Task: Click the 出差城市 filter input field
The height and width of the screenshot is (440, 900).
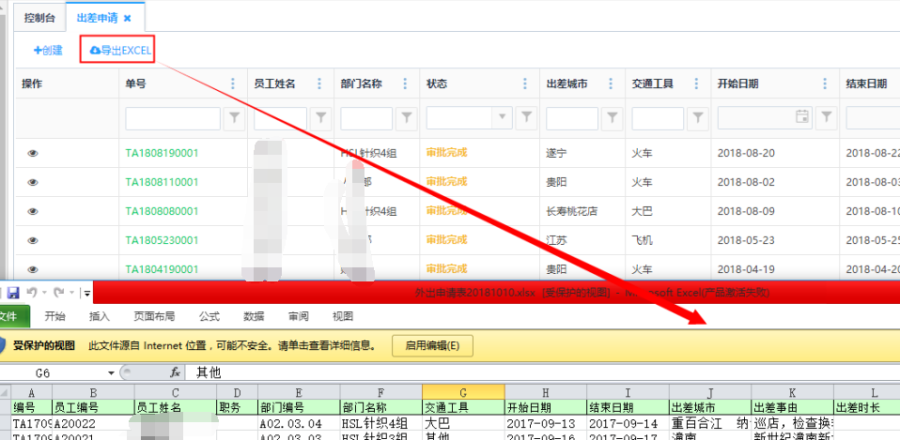Action: (x=572, y=118)
